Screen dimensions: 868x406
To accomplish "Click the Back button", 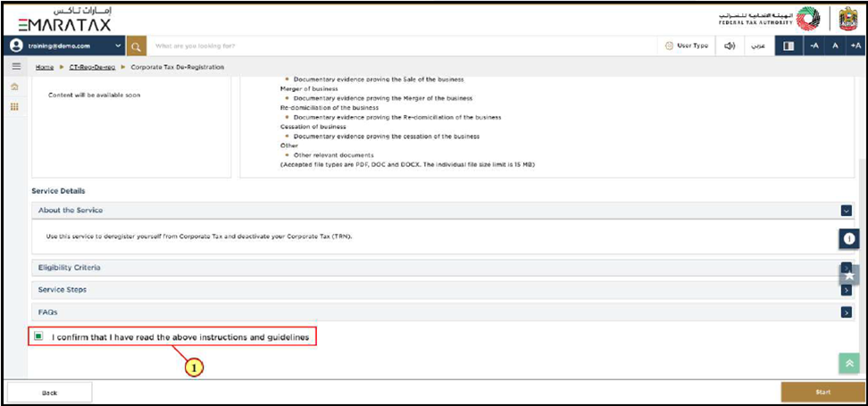I will click(50, 392).
